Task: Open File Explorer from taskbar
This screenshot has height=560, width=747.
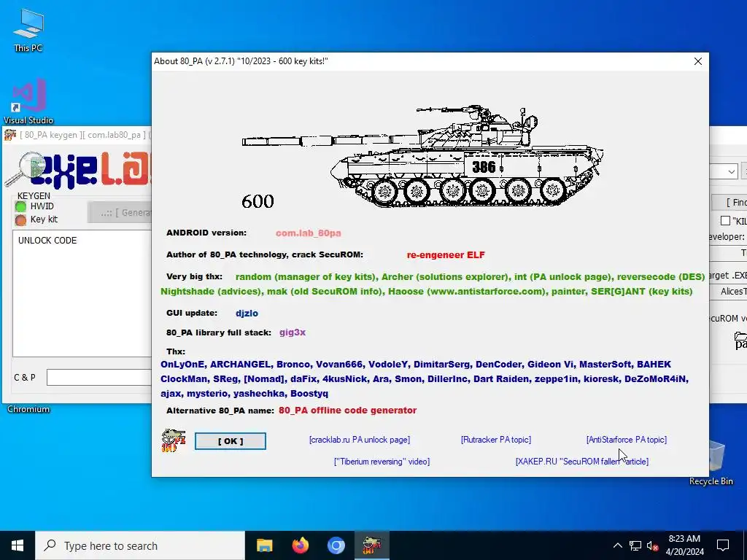Action: (264, 545)
